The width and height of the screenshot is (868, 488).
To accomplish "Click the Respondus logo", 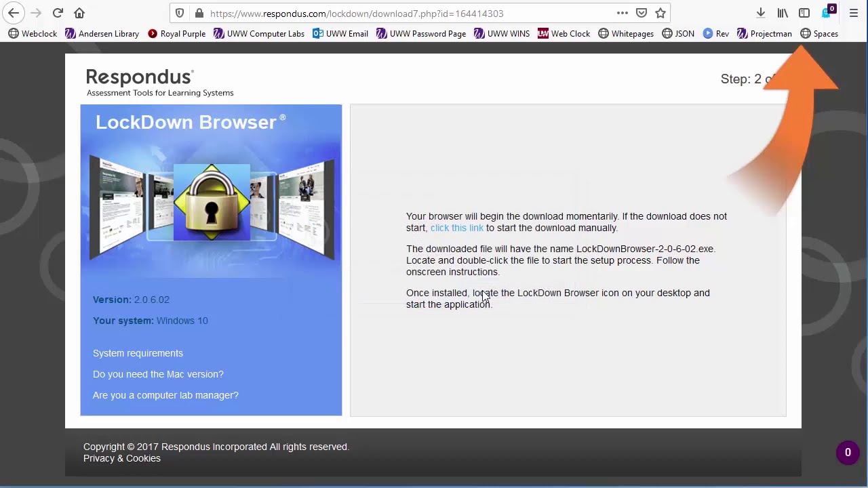I will (x=159, y=83).
